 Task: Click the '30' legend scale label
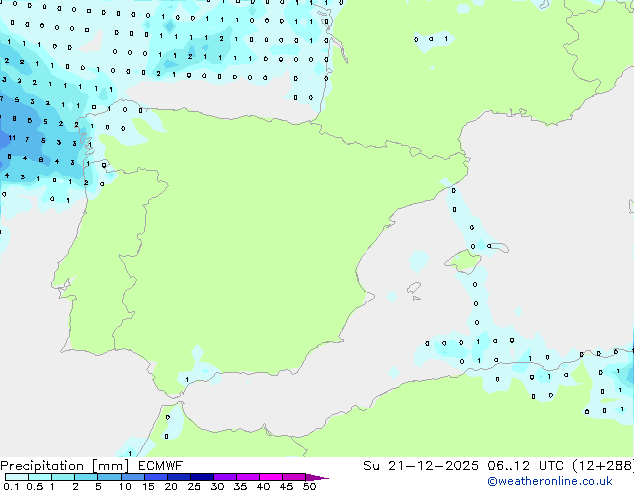[217, 486]
